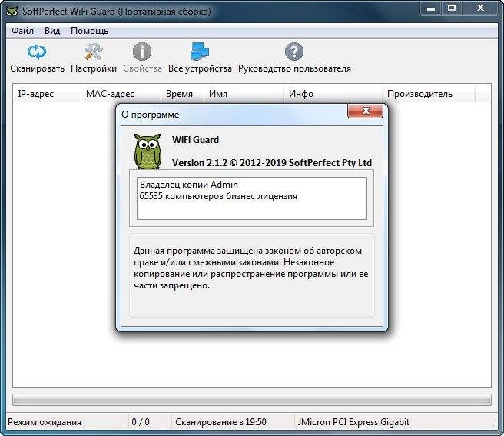Open the Помощь menu
Screen dimensions: 504x436
[x=89, y=31]
